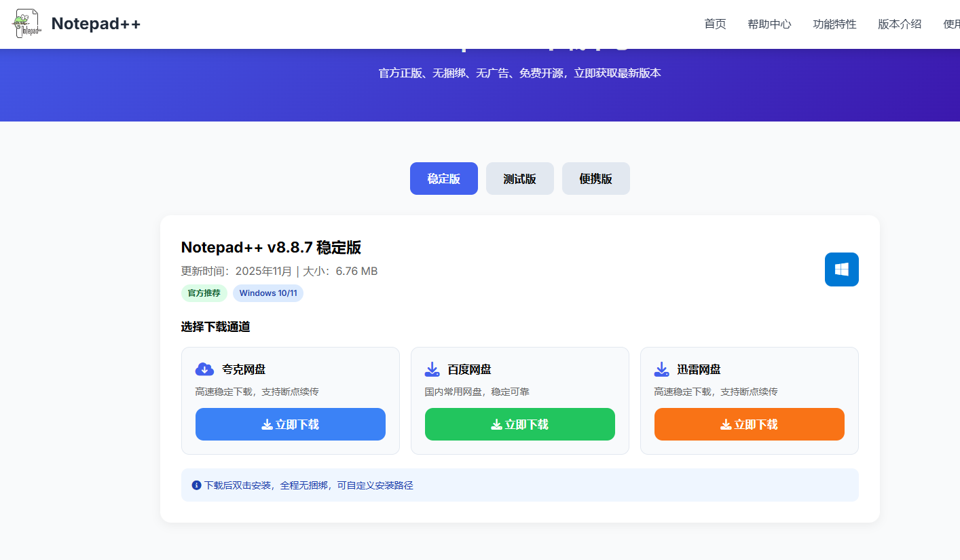This screenshot has width=960, height=560.
Task: Open the 帮助中心 navigation link
Action: [769, 24]
